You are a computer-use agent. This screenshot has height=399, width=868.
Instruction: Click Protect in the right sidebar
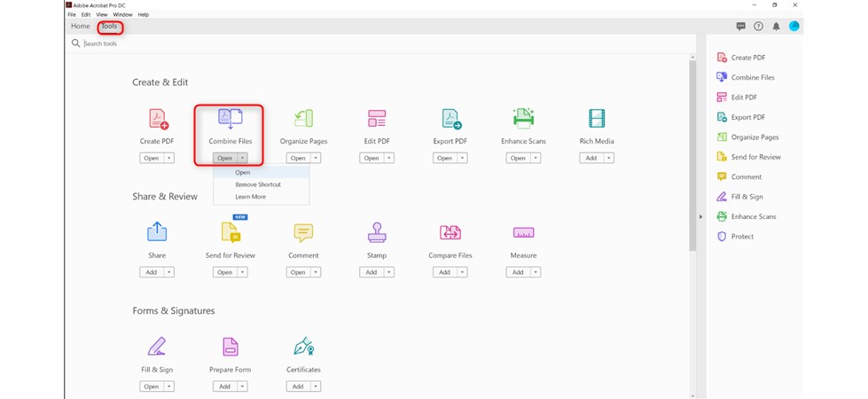742,237
